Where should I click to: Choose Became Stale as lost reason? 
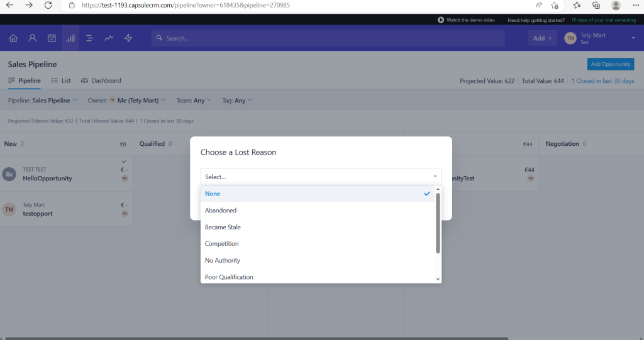point(318,227)
